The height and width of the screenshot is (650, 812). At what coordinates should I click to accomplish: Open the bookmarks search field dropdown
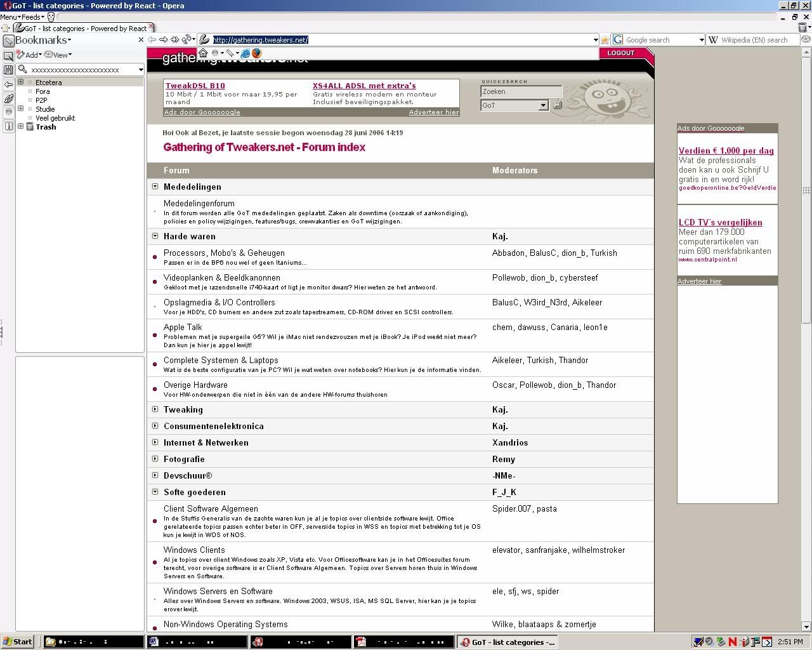coord(140,70)
